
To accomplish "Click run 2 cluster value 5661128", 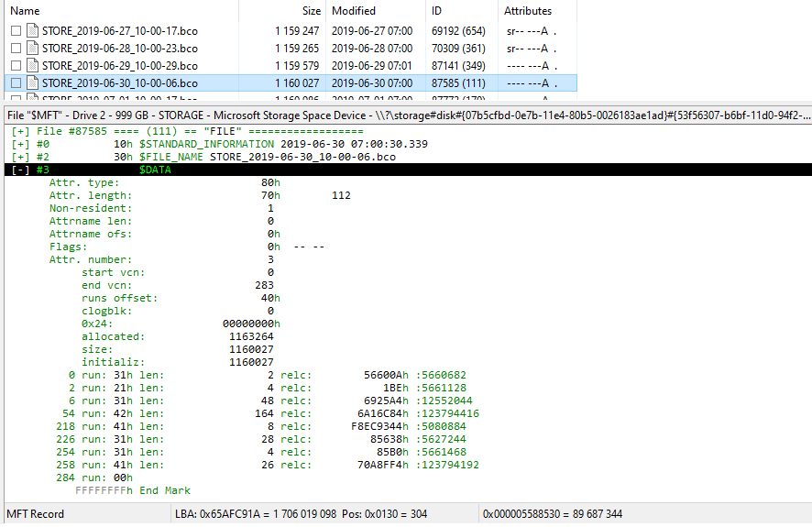I will [444, 388].
